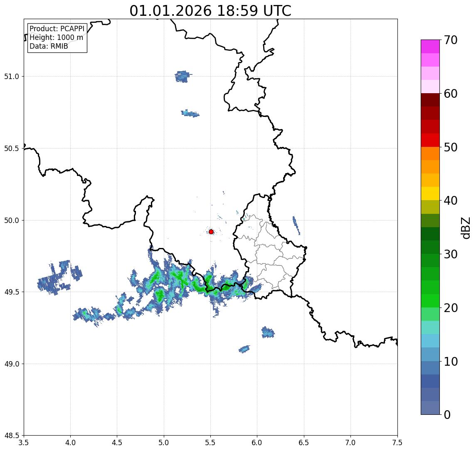
Task: Click the colorbar tick label 10
Action: click(x=450, y=362)
